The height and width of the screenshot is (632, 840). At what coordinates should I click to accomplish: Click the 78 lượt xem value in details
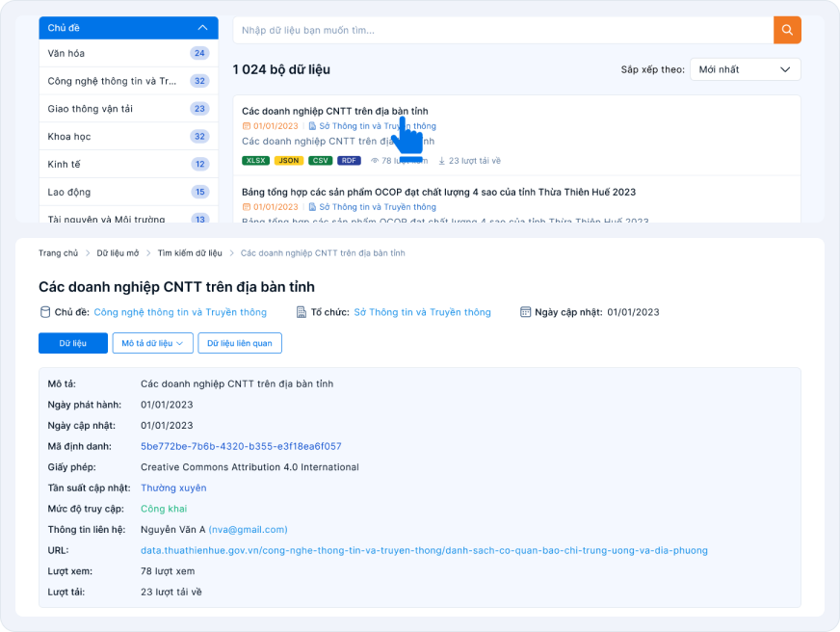point(168,571)
